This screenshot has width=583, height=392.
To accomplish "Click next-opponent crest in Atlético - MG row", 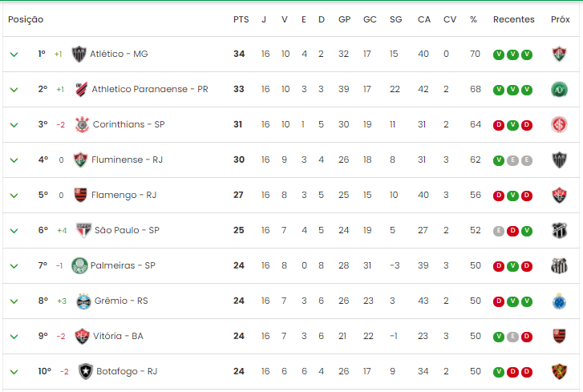I will tap(559, 54).
